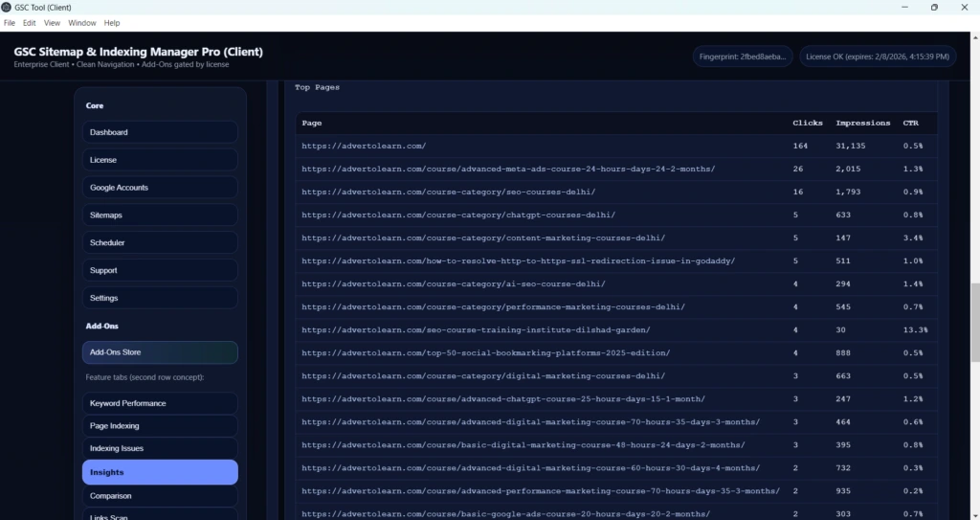Viewport: 980px width, 520px height.
Task: Go to the Dashboard section
Action: point(160,132)
